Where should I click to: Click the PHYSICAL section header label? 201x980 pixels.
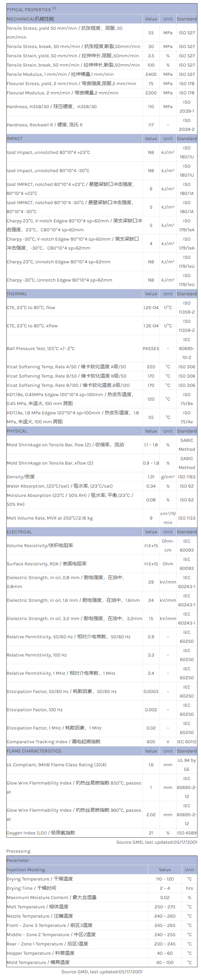point(17,431)
